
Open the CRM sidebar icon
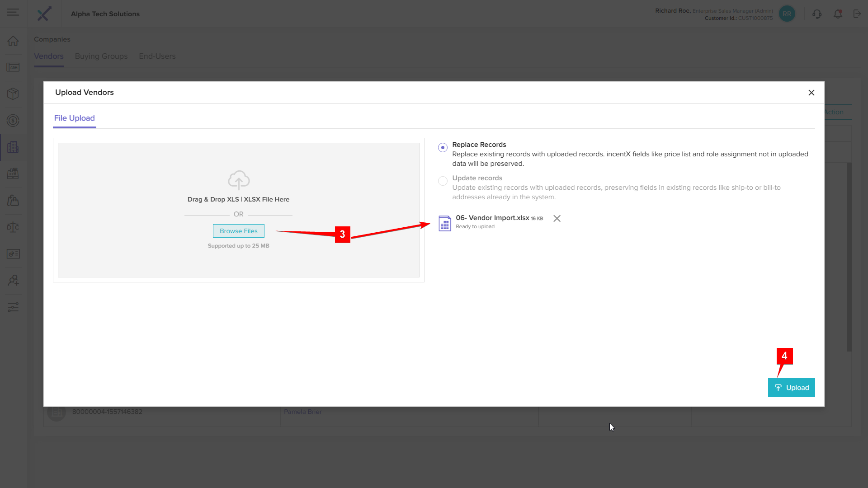click(13, 67)
